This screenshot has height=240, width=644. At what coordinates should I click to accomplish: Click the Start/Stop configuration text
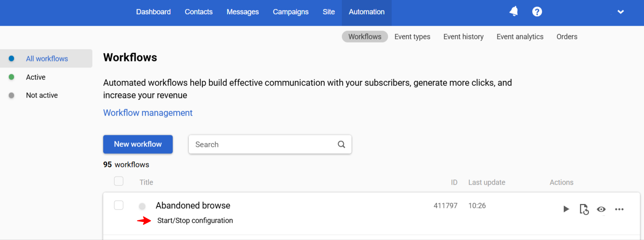[195, 220]
